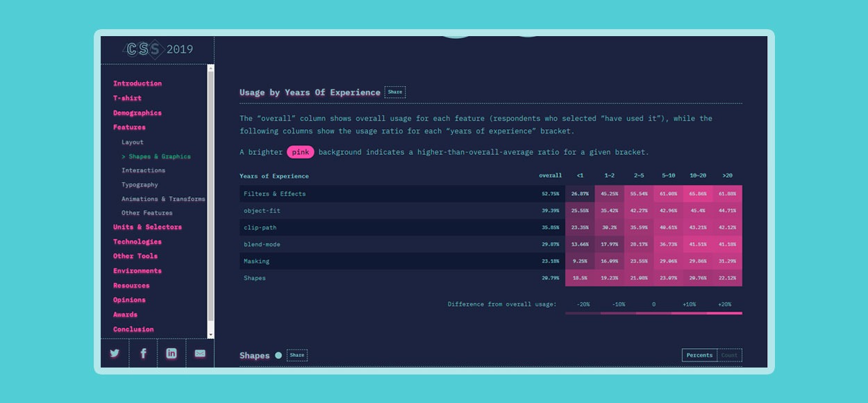Open Animations & Transforms sub-item

163,199
